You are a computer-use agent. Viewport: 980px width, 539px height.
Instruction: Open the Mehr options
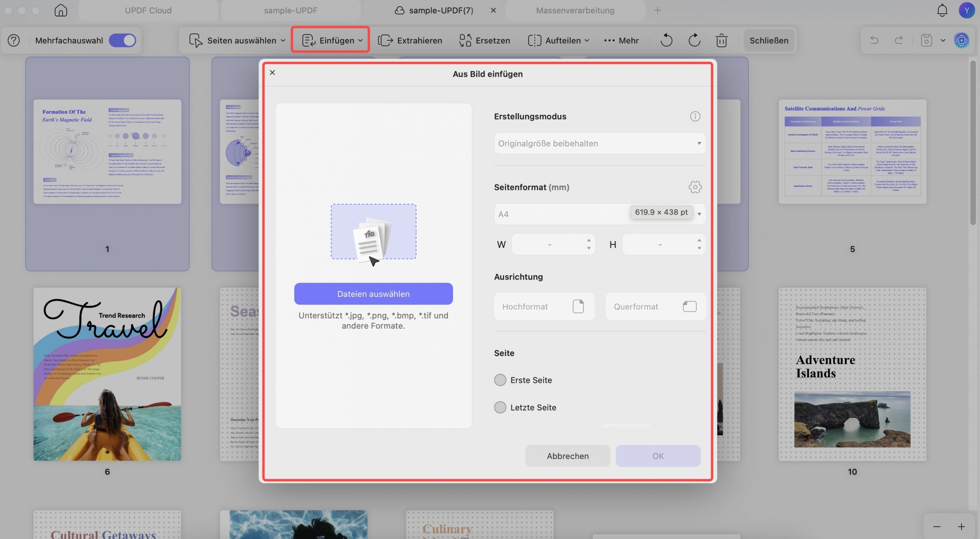621,41
